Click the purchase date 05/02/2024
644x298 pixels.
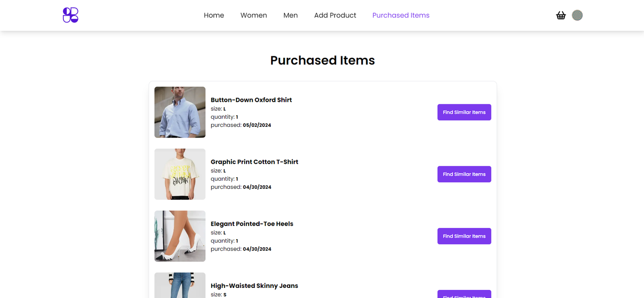pyautogui.click(x=257, y=125)
